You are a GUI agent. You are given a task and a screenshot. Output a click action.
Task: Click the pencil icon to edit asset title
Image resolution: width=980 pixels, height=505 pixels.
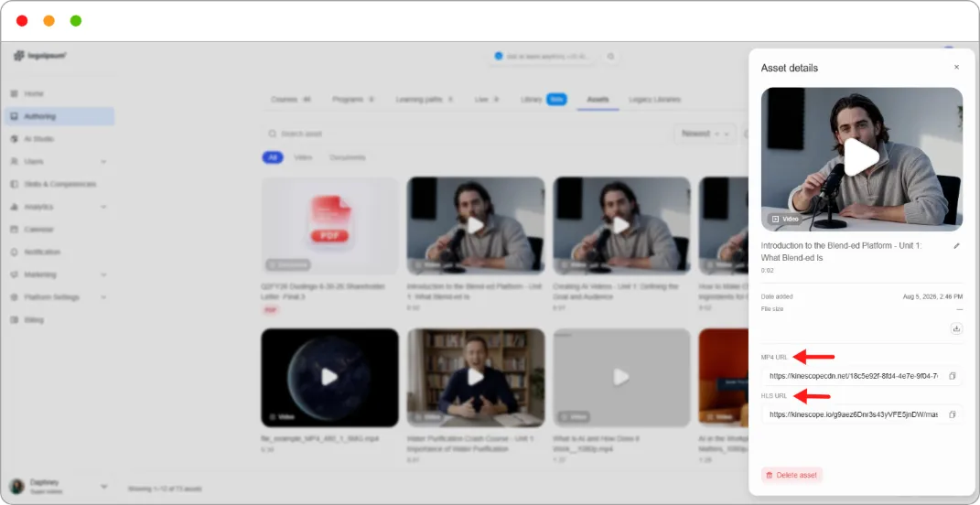coord(956,246)
